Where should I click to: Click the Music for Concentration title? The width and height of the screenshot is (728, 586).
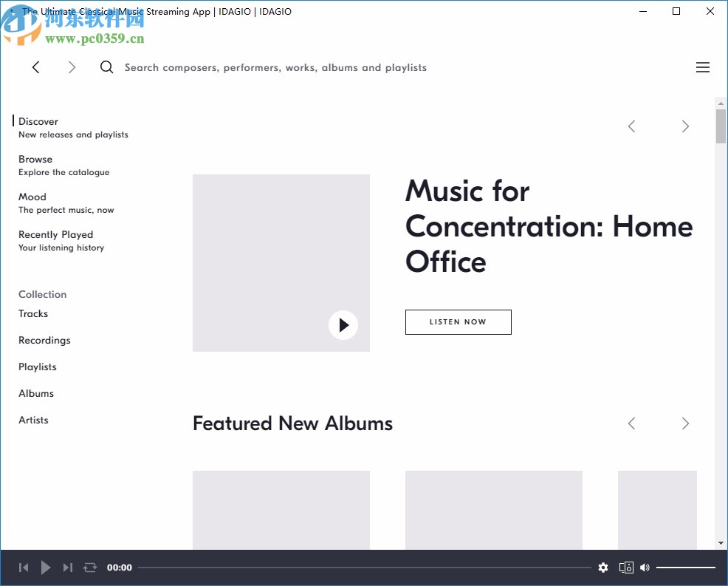(x=549, y=226)
